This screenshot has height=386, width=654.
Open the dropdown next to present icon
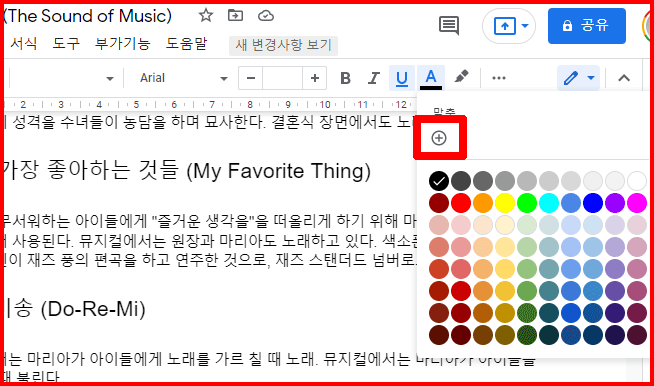coord(525,26)
